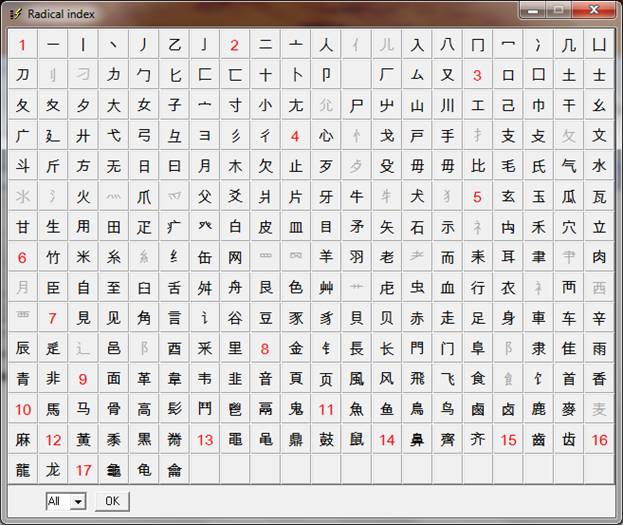
Task: Select the radical 水 (water)
Action: [599, 166]
